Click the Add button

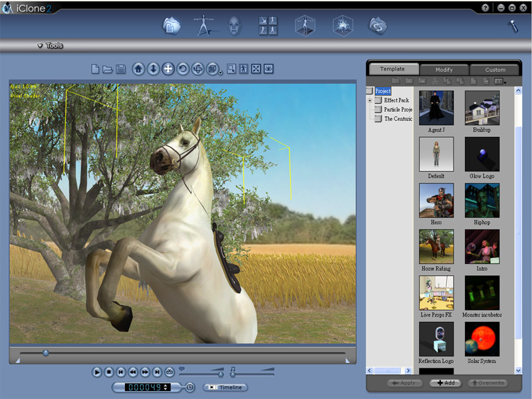445,383
